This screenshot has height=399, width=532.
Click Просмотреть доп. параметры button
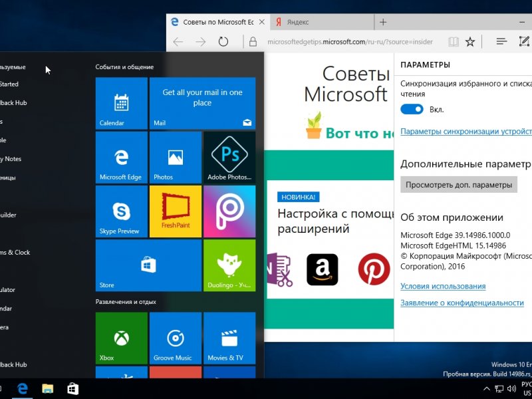459,185
